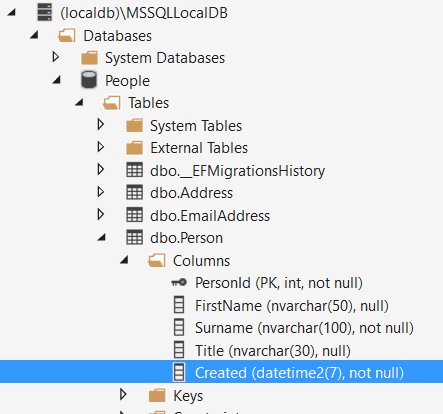Collapse the Columns folder arrow
443x414 pixels.
[124, 260]
